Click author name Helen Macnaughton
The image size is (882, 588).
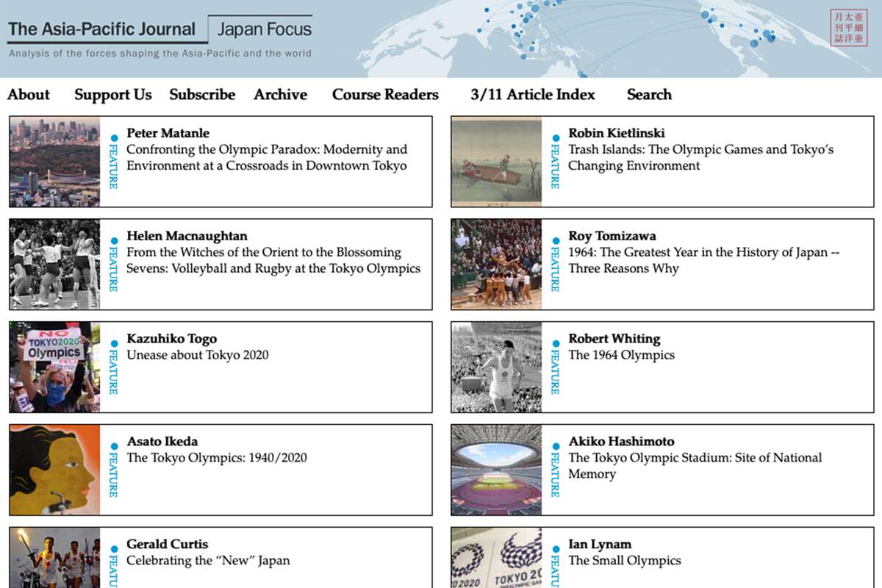(187, 236)
